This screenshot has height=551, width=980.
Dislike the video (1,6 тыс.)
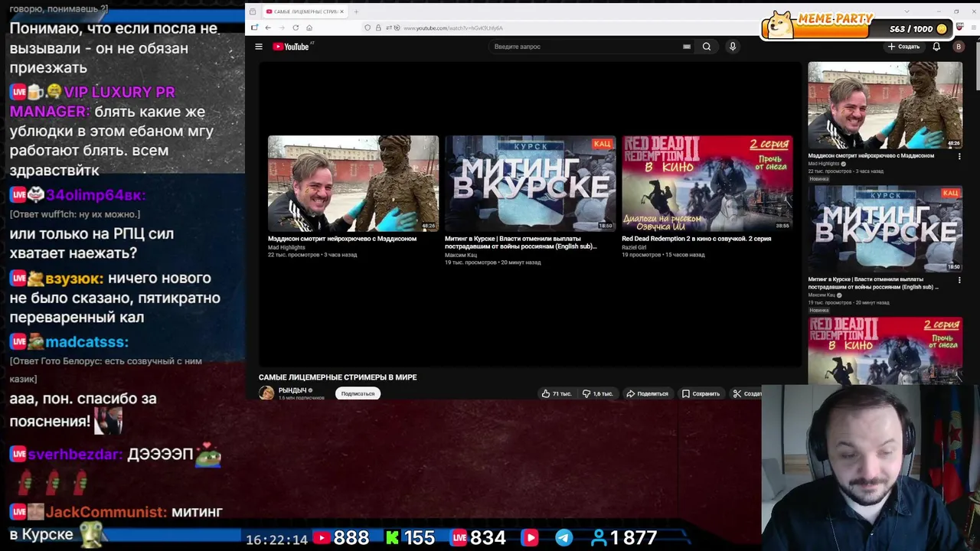coord(597,393)
